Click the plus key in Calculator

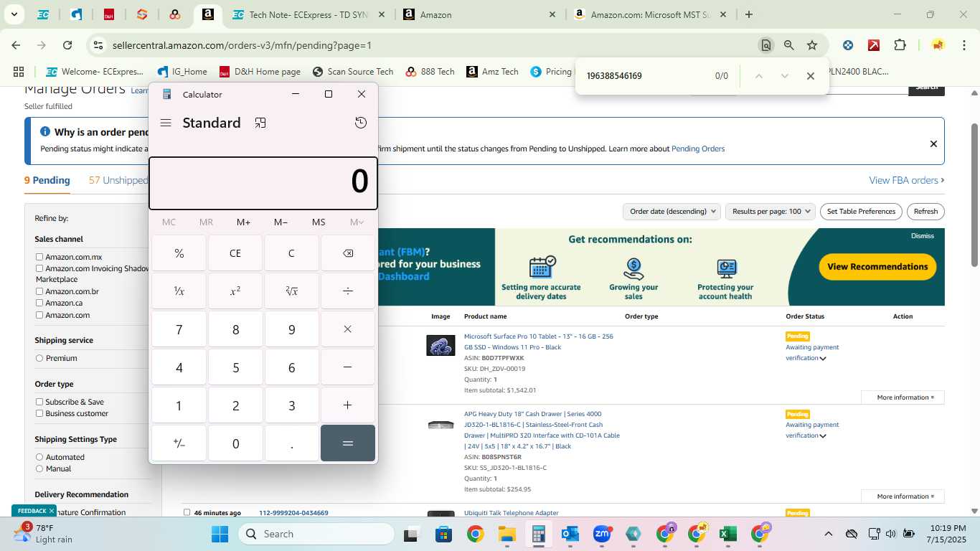click(x=348, y=405)
